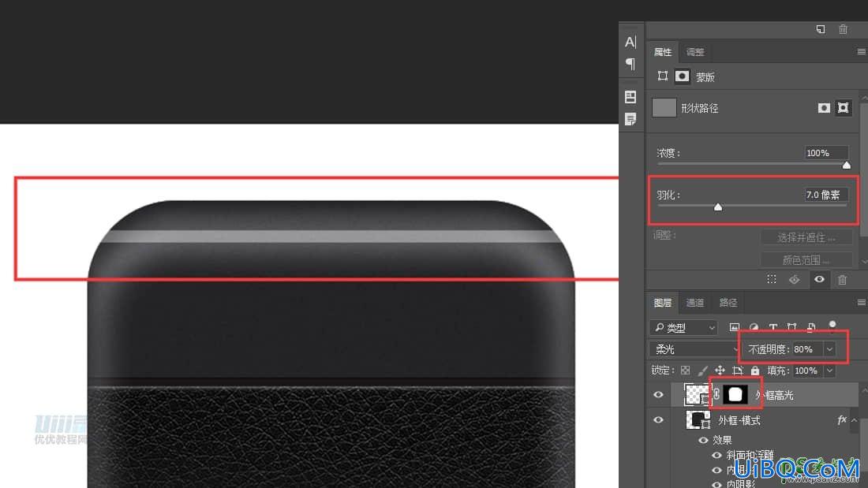
Task: Filter layers by type text icon
Action: coord(773,327)
